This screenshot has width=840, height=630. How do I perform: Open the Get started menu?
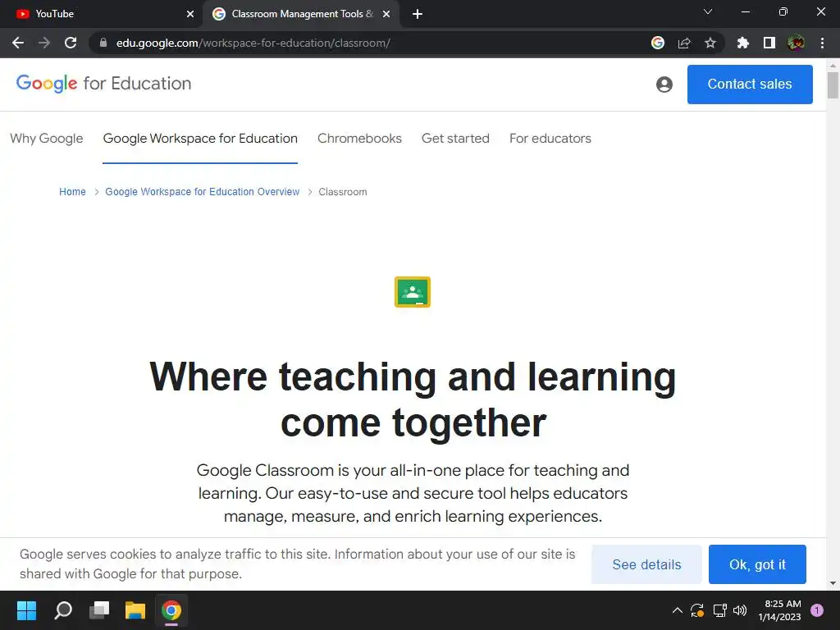pos(455,138)
